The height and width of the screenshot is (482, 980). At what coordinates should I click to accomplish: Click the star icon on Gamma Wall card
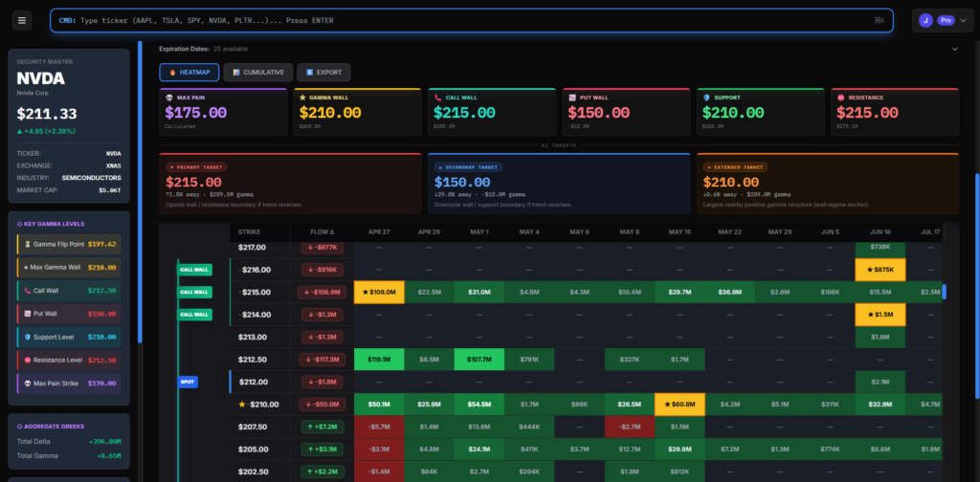[x=302, y=98]
